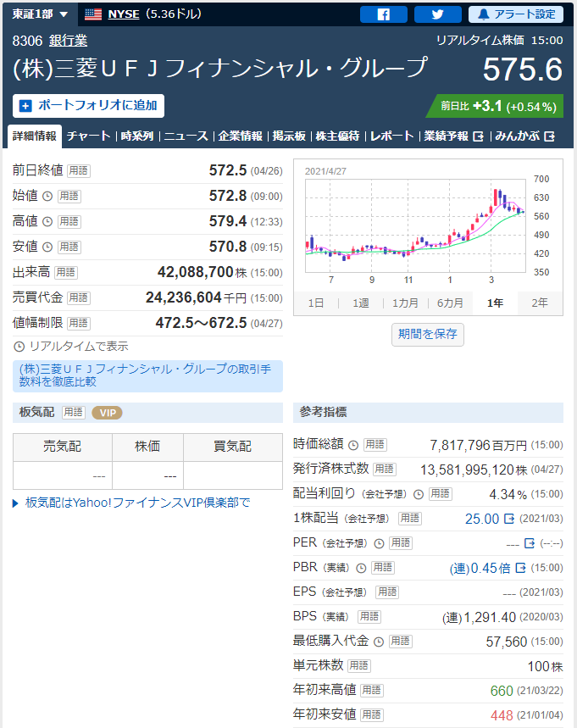Set chart period to 1週

pos(361,303)
